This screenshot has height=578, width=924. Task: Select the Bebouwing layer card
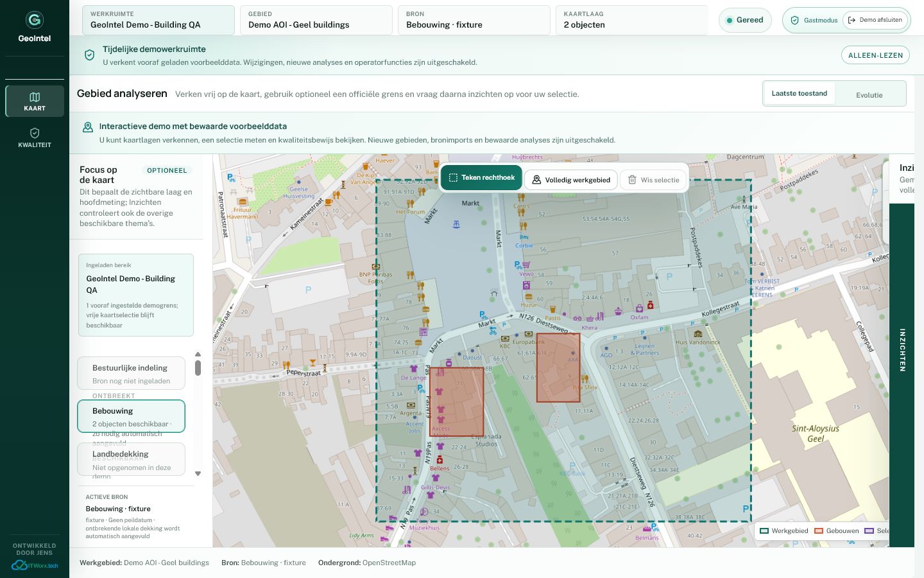tap(131, 416)
